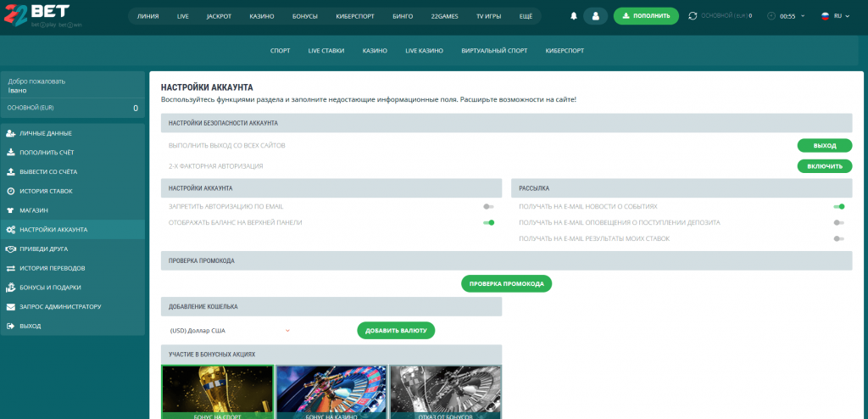The width and height of the screenshot is (868, 419).
Task: Select the Бонус на казино thumbnail
Action: point(331,392)
